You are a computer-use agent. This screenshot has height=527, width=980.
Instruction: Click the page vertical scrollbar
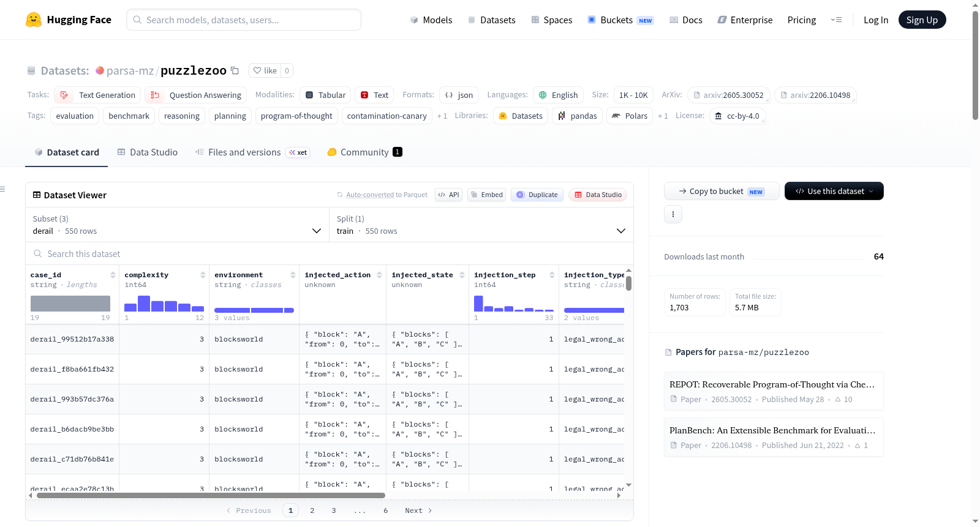tap(975, 65)
